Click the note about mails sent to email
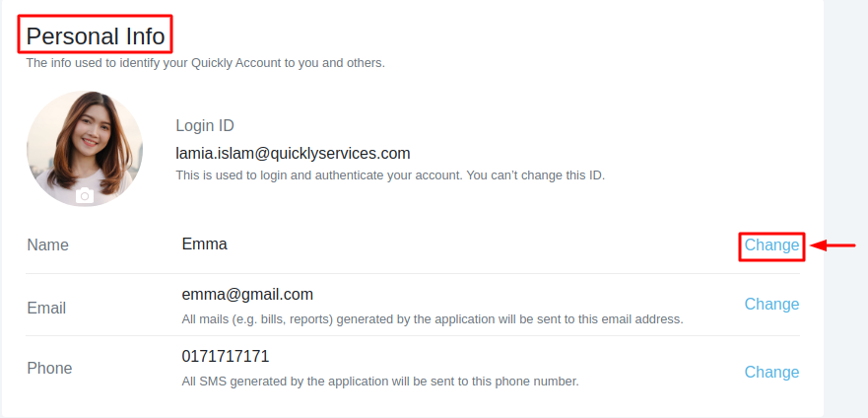This screenshot has width=868, height=418. pyautogui.click(x=432, y=319)
